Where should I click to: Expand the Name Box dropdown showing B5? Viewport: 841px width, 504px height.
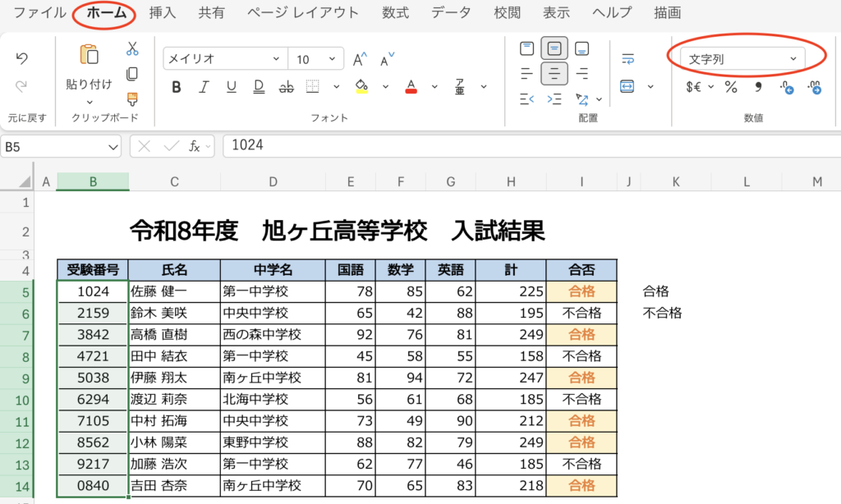pyautogui.click(x=113, y=146)
